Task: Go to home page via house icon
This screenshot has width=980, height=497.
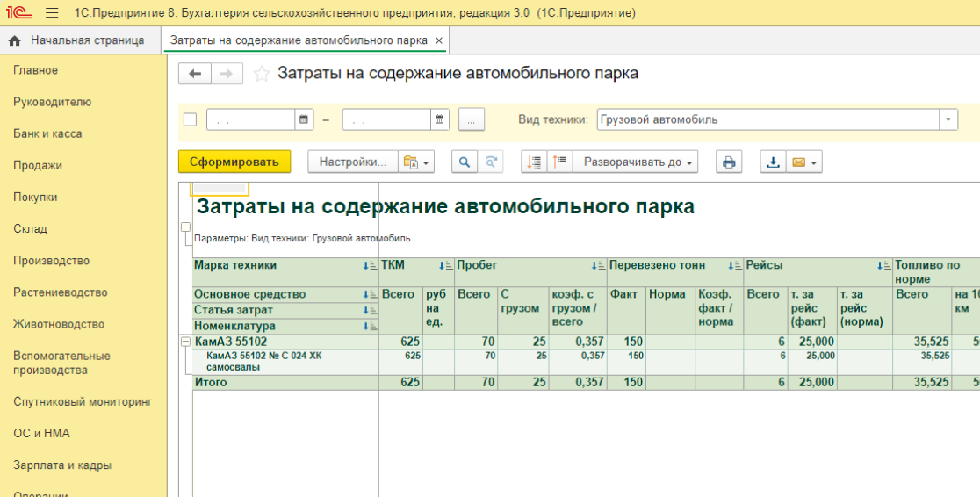Action: pyautogui.click(x=14, y=40)
